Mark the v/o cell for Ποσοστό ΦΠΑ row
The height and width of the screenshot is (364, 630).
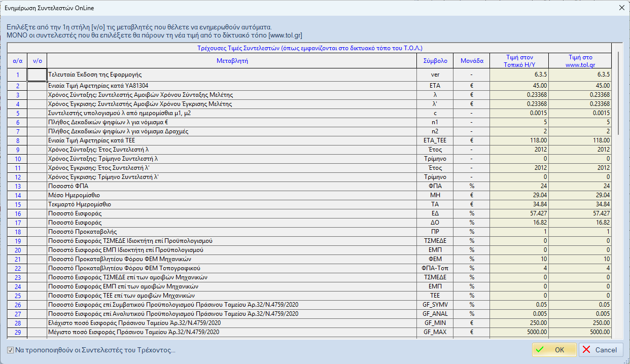(x=37, y=186)
